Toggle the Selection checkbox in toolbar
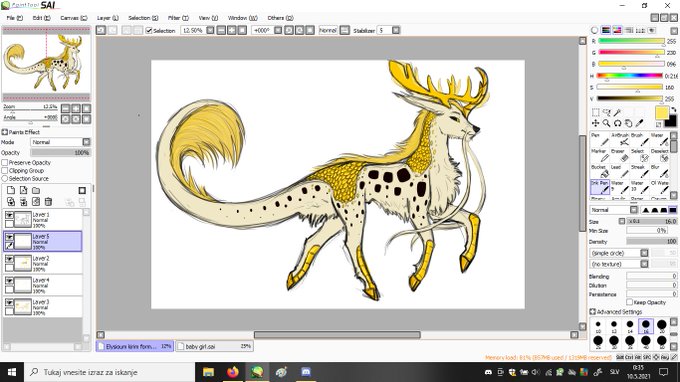 tap(149, 30)
